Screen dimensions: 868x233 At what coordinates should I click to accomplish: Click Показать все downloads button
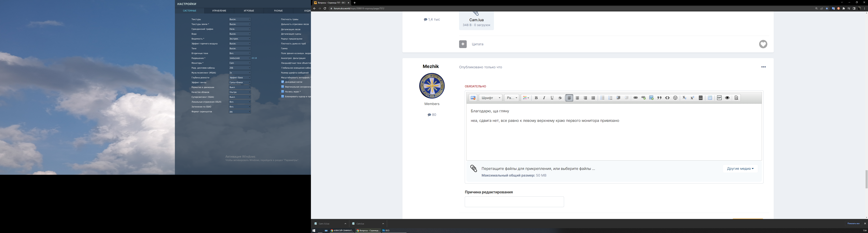click(x=854, y=224)
